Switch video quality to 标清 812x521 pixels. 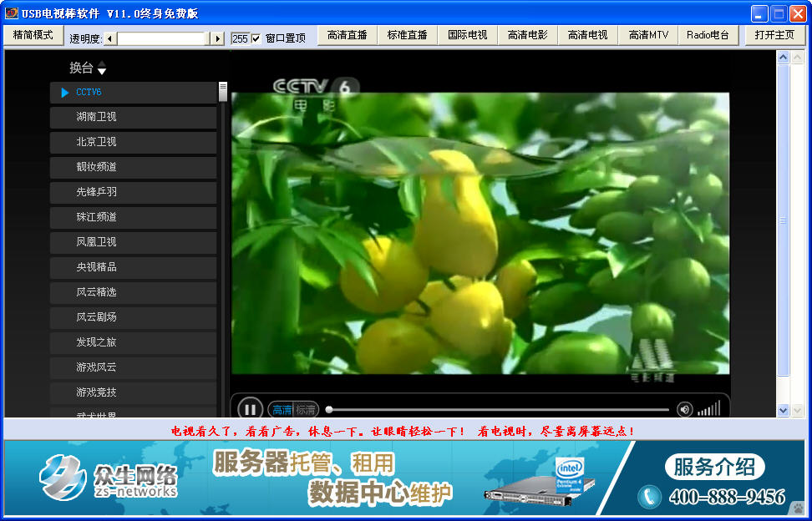pyautogui.click(x=306, y=410)
